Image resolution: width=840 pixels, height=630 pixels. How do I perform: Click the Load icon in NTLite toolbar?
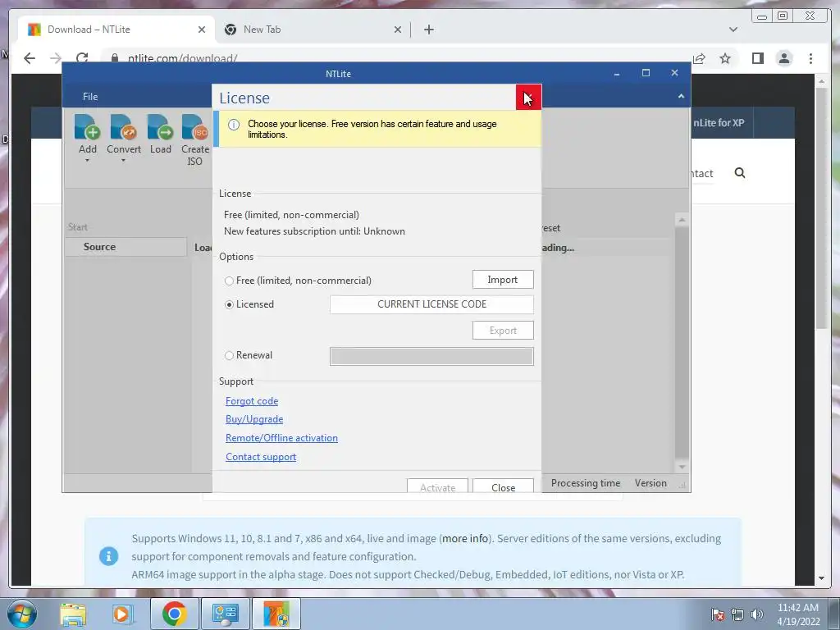pyautogui.click(x=160, y=127)
